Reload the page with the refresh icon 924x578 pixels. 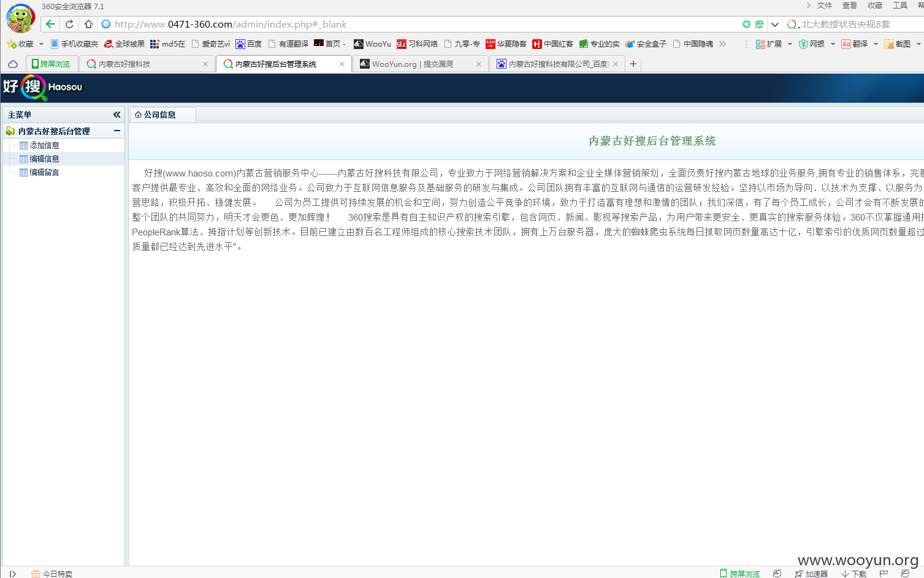[69, 24]
